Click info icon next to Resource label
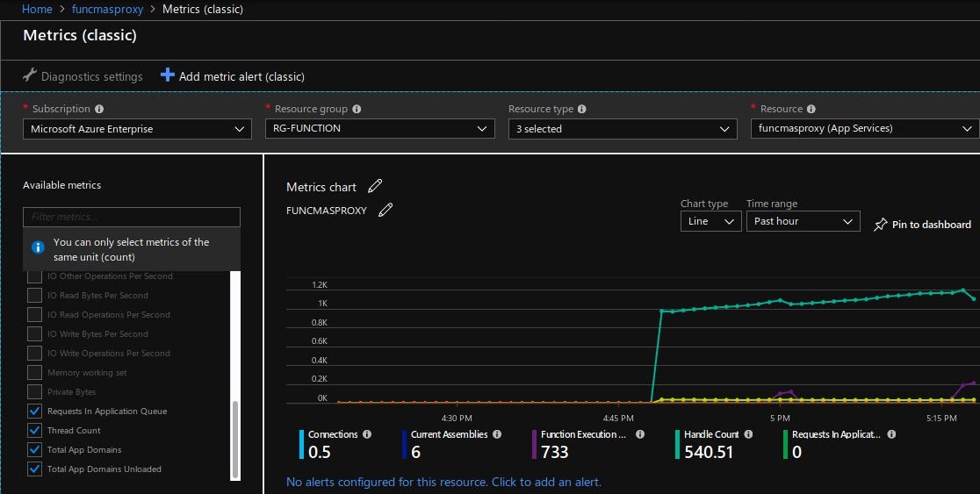Image resolution: width=980 pixels, height=494 pixels. [811, 109]
